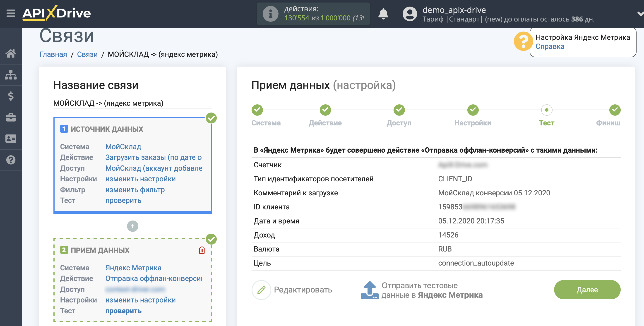Open help question icon in sidebar
Screen dimensions: 644x326
point(11,160)
